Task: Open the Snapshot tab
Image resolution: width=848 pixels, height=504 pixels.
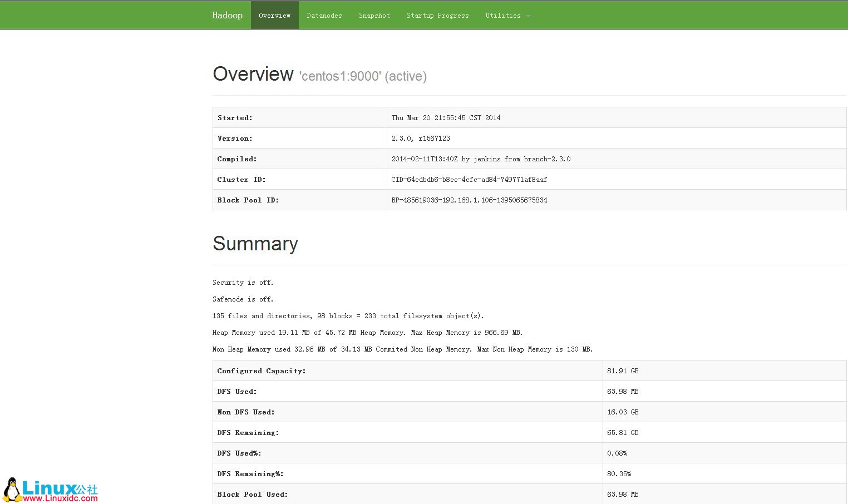Action: (374, 15)
